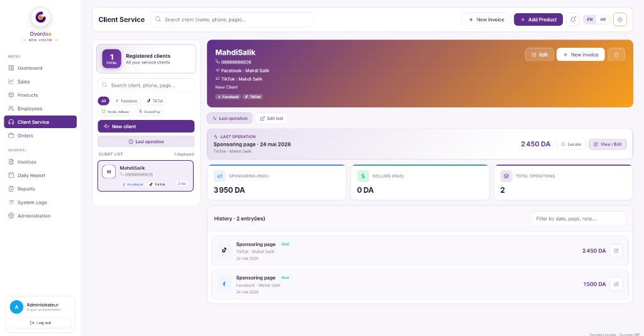Click the Facebook icon in history entry
The height and width of the screenshot is (336, 644).
click(x=225, y=284)
